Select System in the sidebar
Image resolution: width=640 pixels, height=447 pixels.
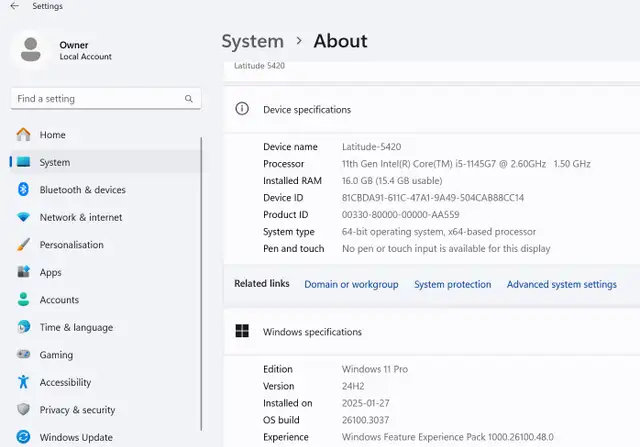[106, 162]
